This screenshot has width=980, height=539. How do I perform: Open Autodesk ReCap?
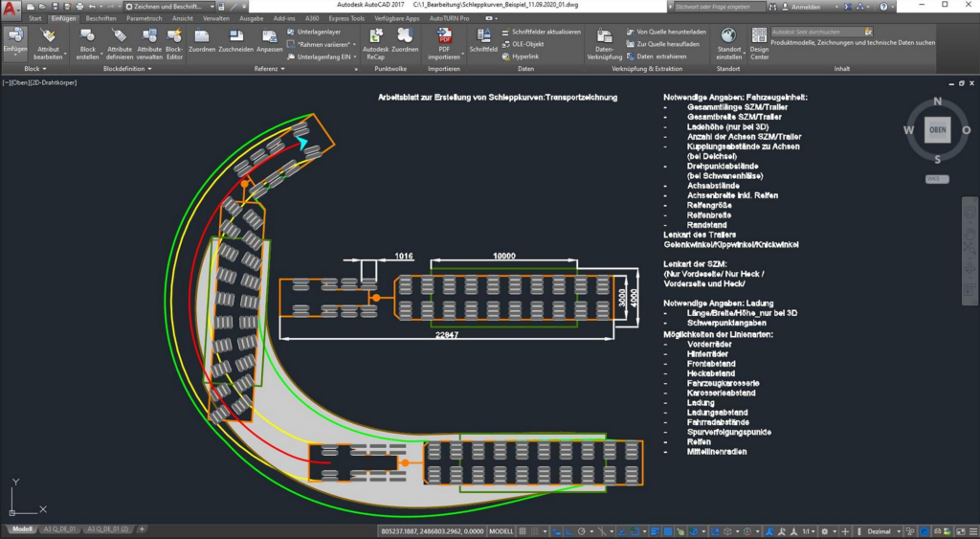click(375, 43)
